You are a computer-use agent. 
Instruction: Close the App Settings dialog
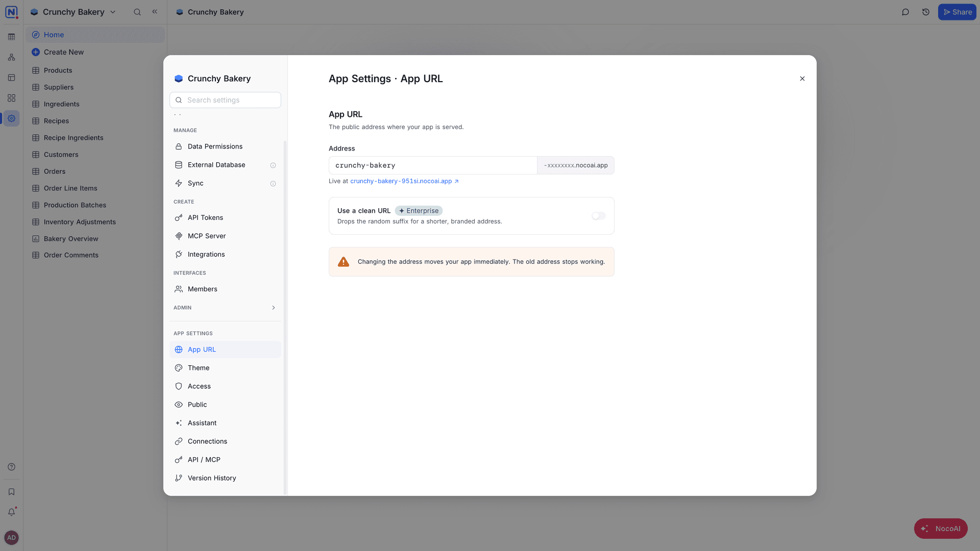802,79
